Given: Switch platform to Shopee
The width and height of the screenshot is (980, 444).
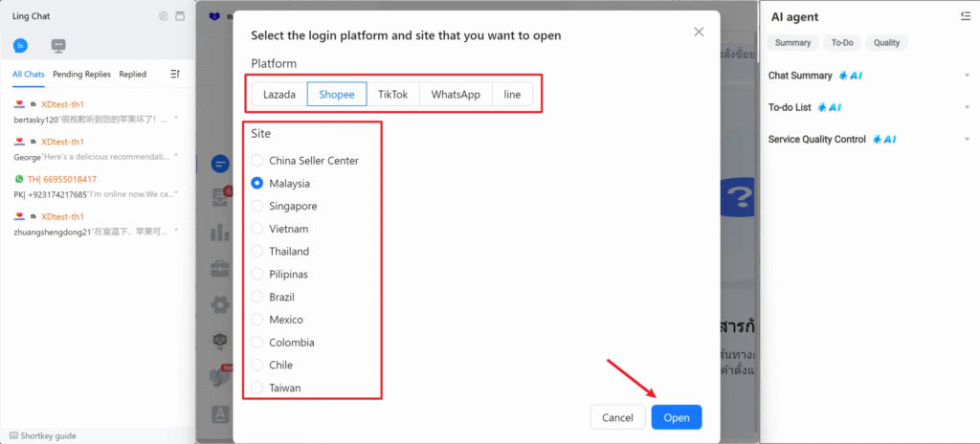Looking at the screenshot, I should pos(337,95).
